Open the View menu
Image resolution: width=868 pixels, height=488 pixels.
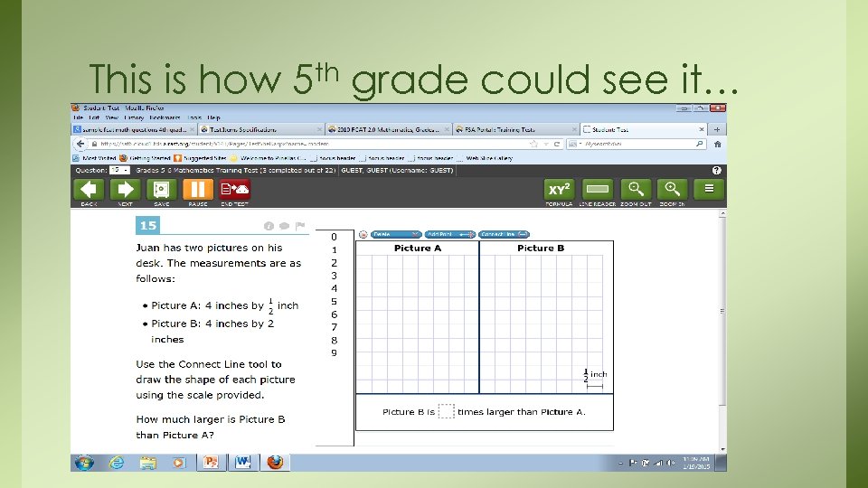[112, 117]
